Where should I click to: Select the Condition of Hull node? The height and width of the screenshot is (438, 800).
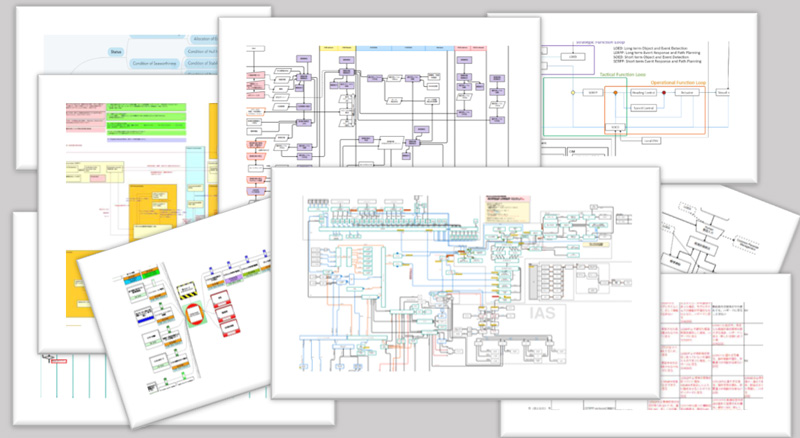[203, 52]
